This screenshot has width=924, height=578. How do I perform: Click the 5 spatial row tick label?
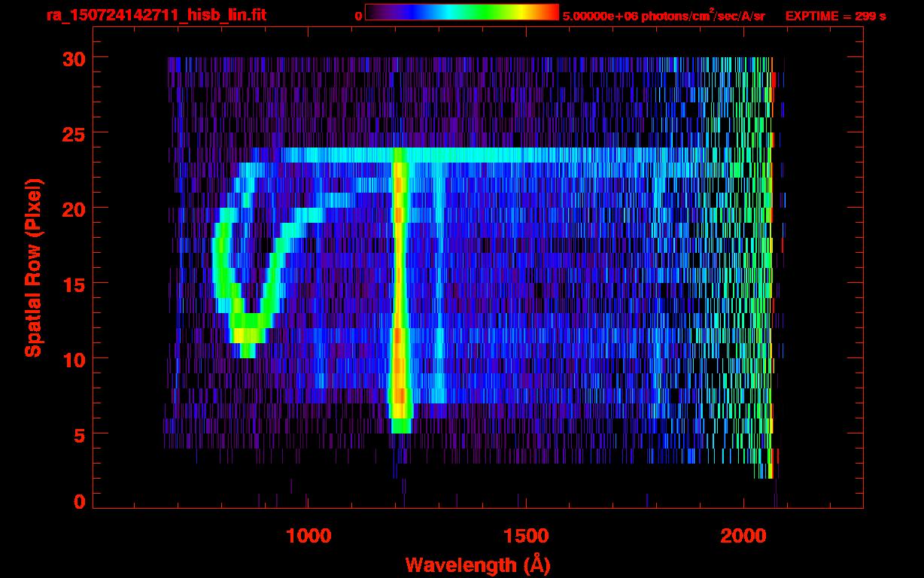(79, 434)
